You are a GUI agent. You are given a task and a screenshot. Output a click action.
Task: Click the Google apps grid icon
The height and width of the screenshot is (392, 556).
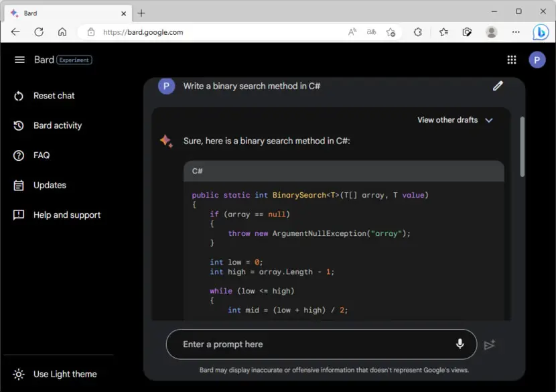tap(511, 60)
